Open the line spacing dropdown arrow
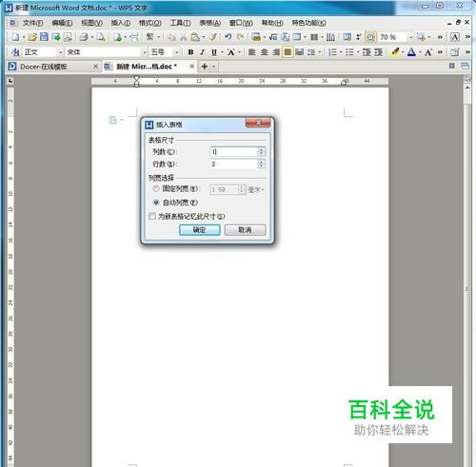Image resolution: width=476 pixels, height=467 pixels. tap(320, 52)
